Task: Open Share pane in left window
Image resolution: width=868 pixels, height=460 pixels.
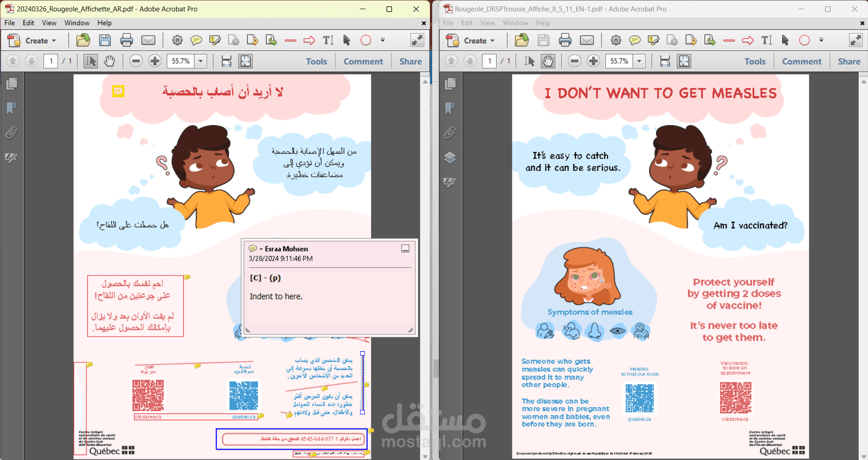Action: 411,61
